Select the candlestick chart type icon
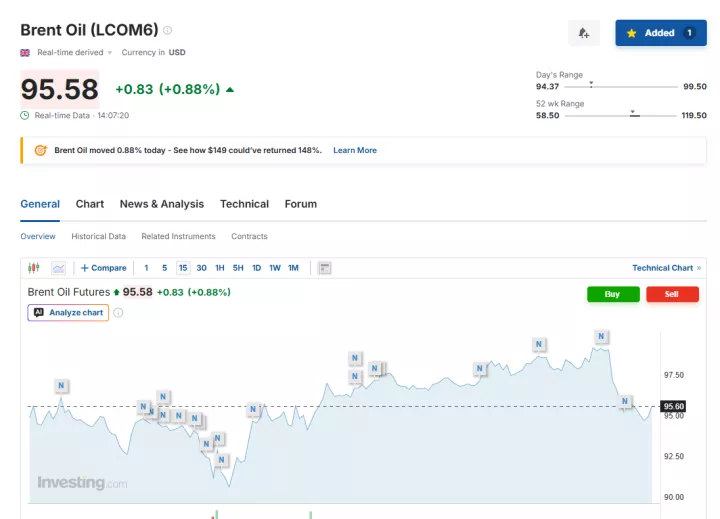The image size is (720, 519). (34, 268)
